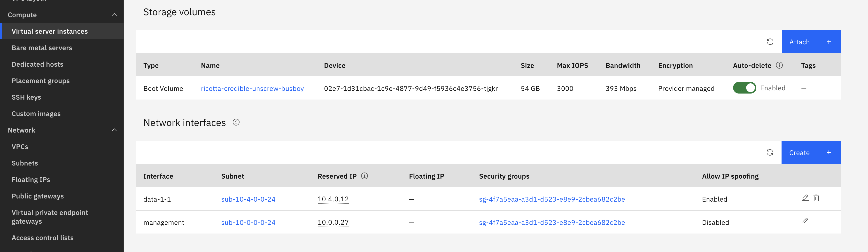Viewport: 868px width, 252px height.
Task: Edit the management network interface
Action: pos(805,221)
